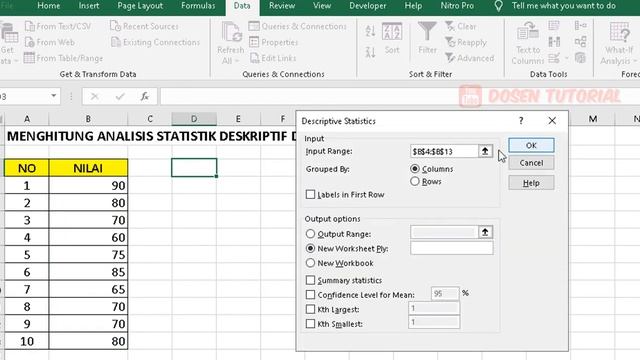Sort Z to A descending icon
Image resolution: width=640 pixels, height=360 pixels.
click(370, 52)
